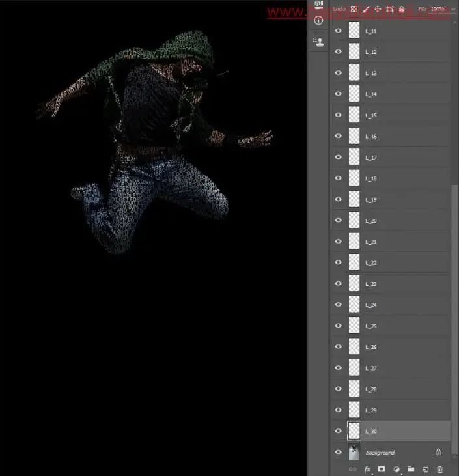This screenshot has height=476, width=459.
Task: Select layer named L_21
Action: [x=371, y=242]
